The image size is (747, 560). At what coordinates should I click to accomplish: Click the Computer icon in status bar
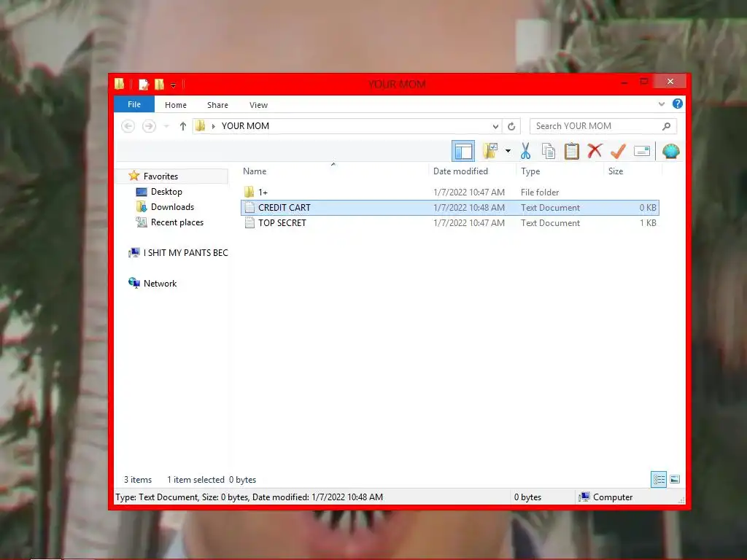coord(584,497)
